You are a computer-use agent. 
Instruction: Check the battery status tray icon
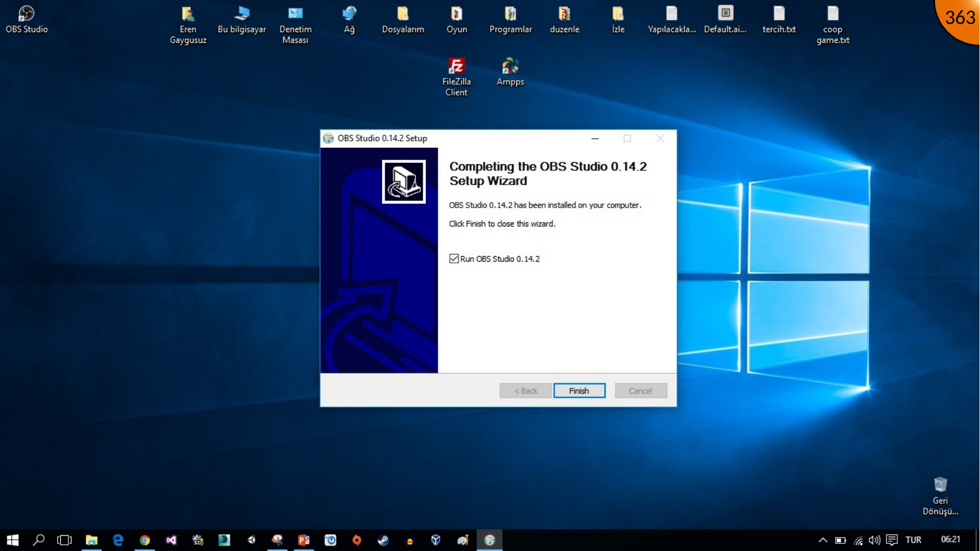pos(840,540)
